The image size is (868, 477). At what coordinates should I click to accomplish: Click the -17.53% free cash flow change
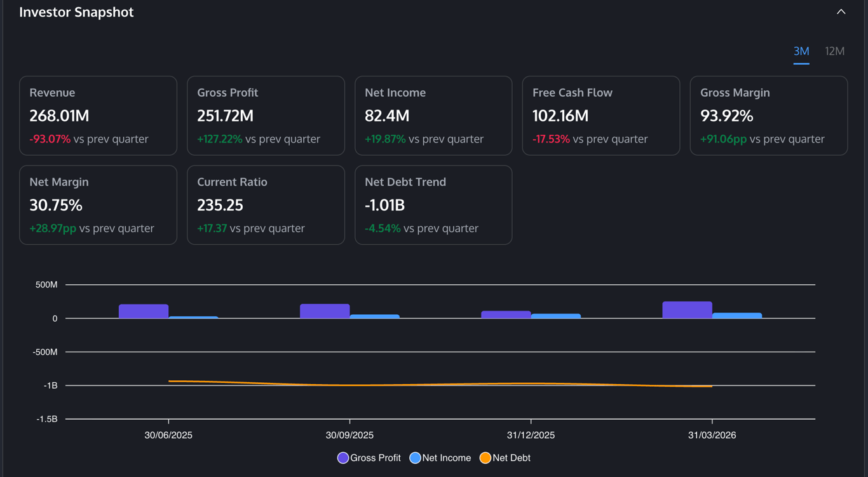[x=551, y=139]
